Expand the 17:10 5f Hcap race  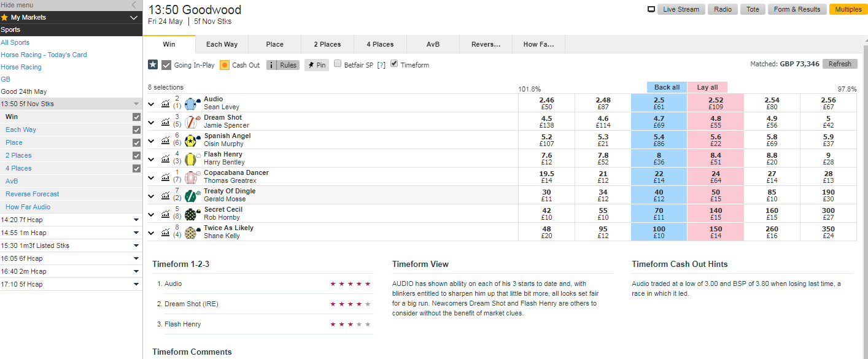click(136, 284)
